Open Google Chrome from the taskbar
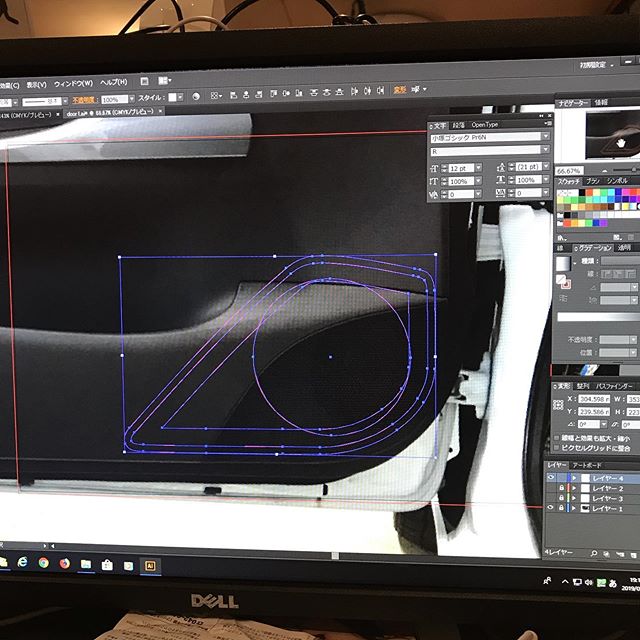 click(x=44, y=563)
